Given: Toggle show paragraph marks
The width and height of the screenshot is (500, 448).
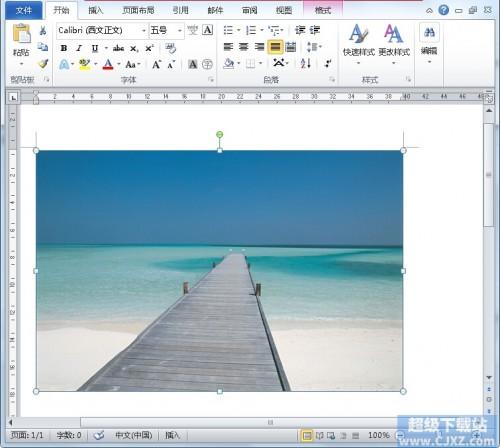Looking at the screenshot, I should (328, 63).
